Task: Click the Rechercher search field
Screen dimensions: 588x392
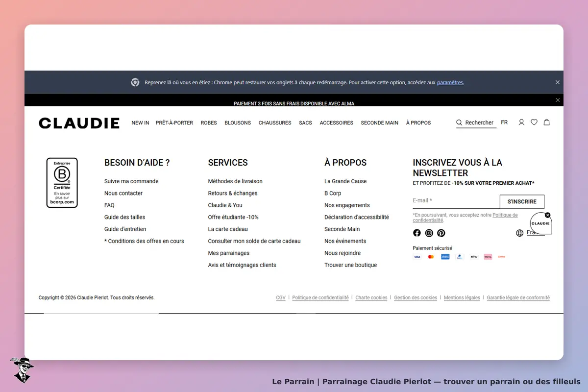Action: click(x=476, y=123)
